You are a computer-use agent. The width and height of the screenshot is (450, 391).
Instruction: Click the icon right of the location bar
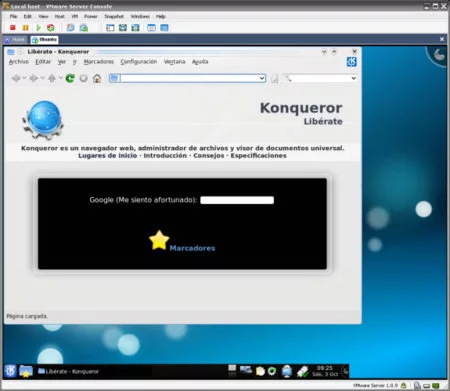point(274,79)
